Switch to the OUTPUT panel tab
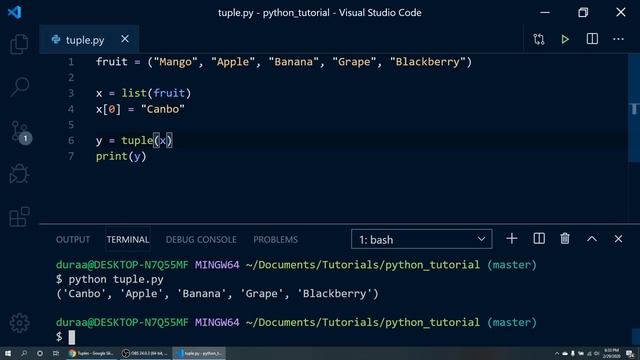Image resolution: width=640 pixels, height=360 pixels. tap(73, 240)
